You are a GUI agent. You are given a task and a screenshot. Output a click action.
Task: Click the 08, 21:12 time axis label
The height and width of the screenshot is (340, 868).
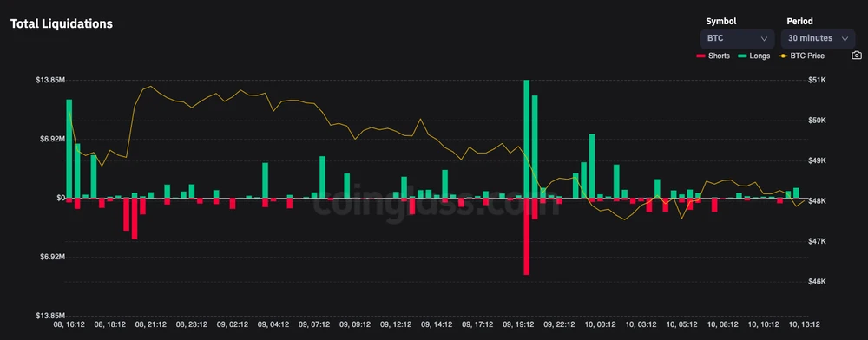(150, 324)
